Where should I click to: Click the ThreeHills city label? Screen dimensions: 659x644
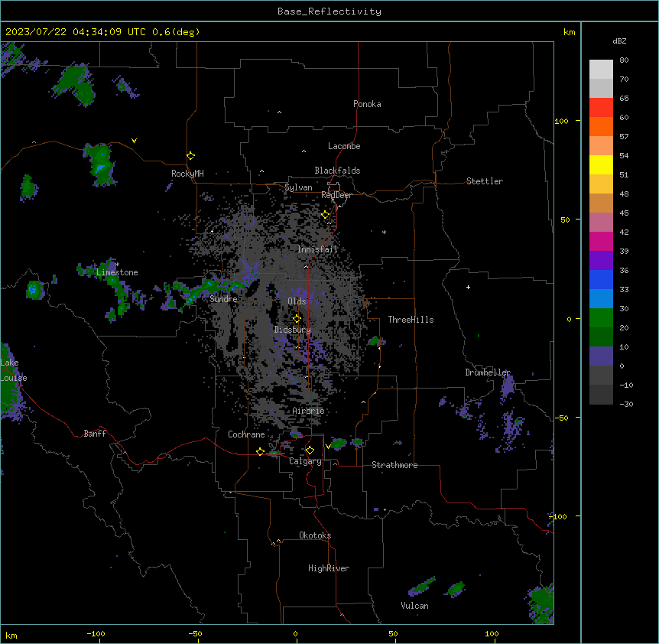(411, 320)
